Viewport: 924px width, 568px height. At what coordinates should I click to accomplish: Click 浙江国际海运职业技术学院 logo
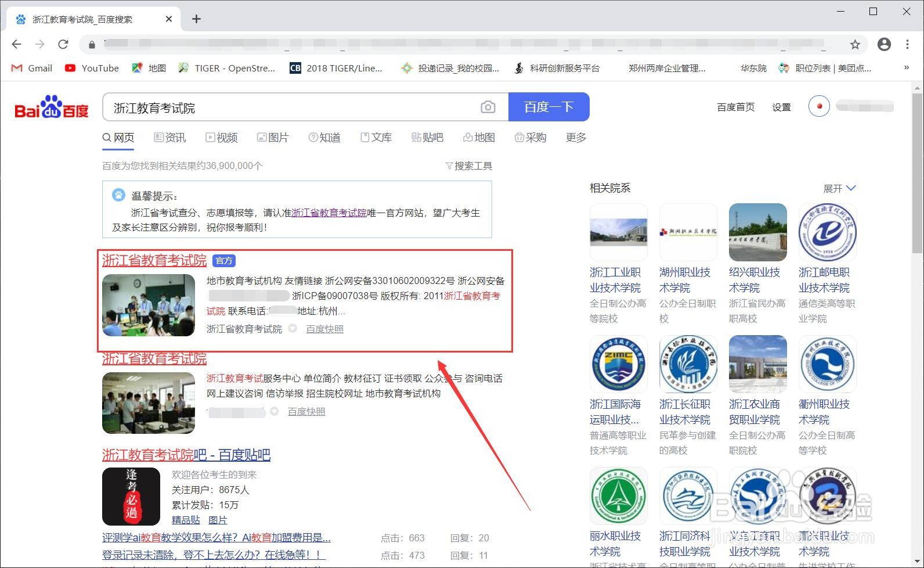coord(619,364)
